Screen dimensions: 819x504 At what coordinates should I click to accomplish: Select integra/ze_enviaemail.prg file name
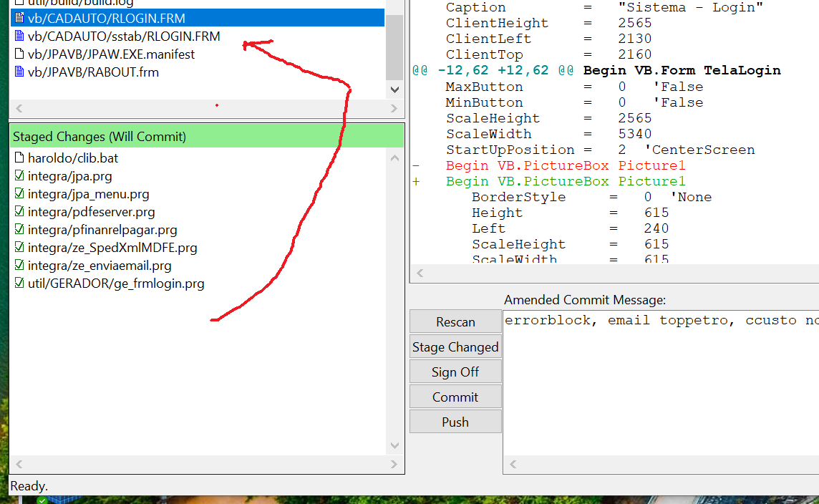pyautogui.click(x=100, y=266)
